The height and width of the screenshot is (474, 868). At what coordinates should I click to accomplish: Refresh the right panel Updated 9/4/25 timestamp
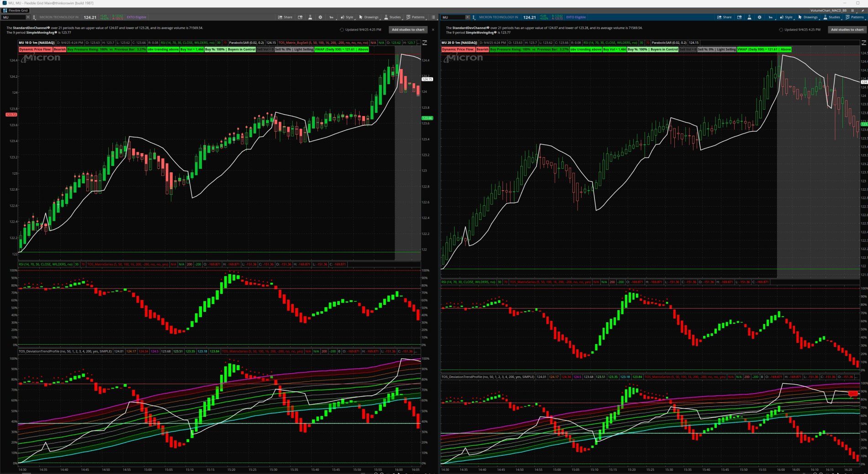pos(781,30)
